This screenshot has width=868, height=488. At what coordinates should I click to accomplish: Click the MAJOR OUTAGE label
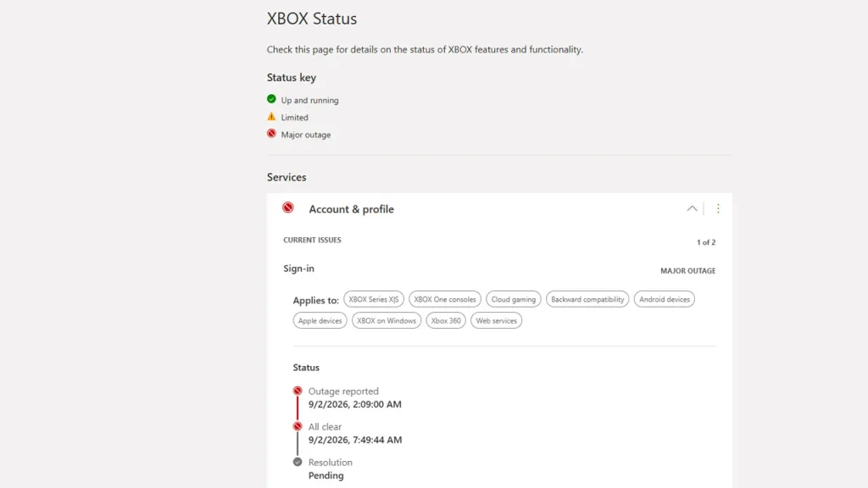click(x=687, y=270)
